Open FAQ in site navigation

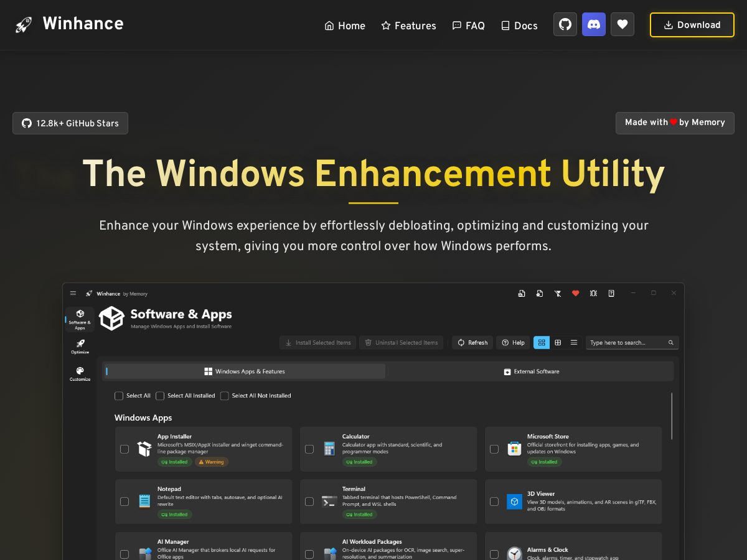pos(468,26)
